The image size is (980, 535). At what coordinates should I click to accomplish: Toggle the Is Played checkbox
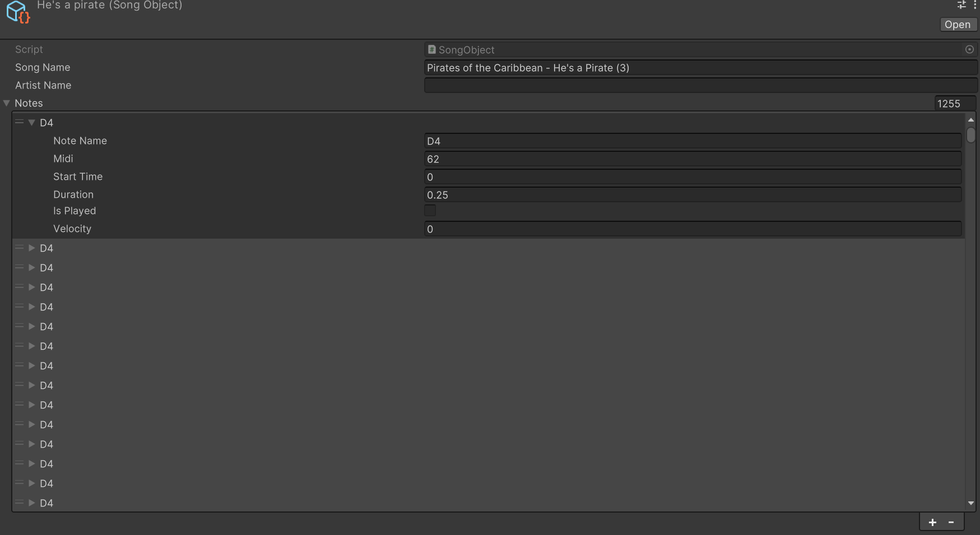coord(430,211)
